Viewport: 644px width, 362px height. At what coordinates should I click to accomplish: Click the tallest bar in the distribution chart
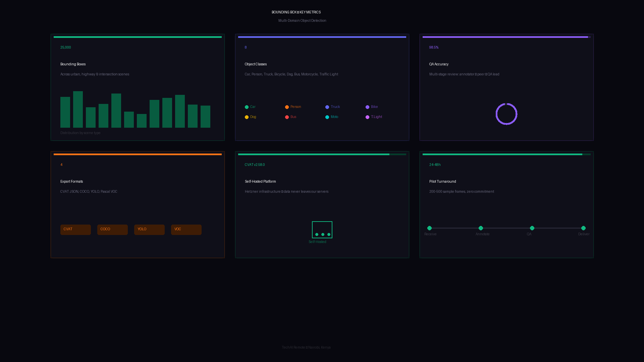(x=78, y=109)
